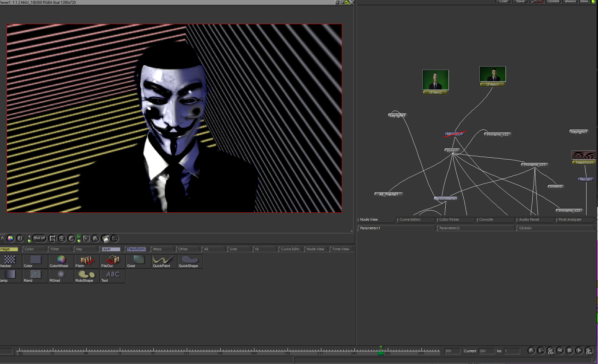Insert a RotoShape node
This screenshot has height=364, width=598.
coord(87,276)
